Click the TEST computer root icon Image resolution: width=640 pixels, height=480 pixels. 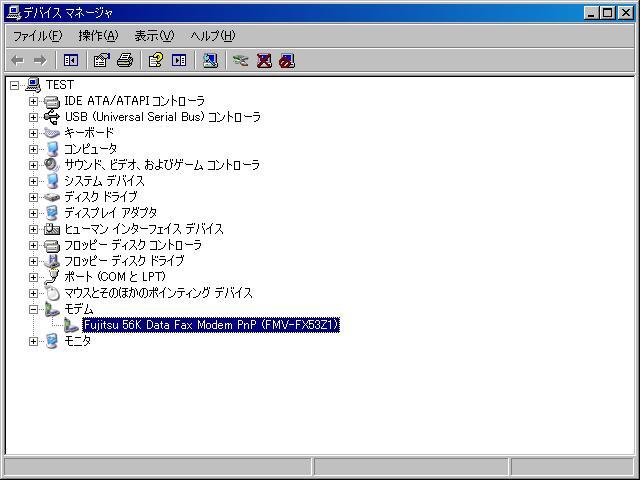(x=33, y=85)
